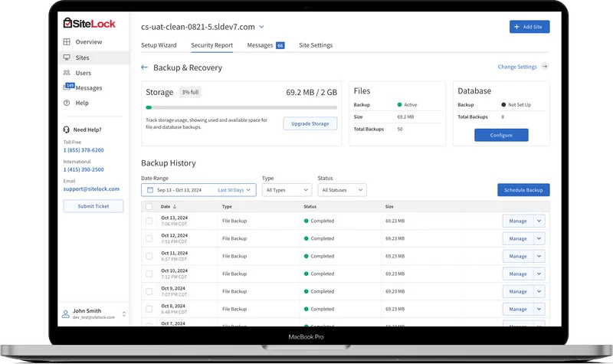Check the Oct 8, 2024 backup row

pyautogui.click(x=149, y=309)
